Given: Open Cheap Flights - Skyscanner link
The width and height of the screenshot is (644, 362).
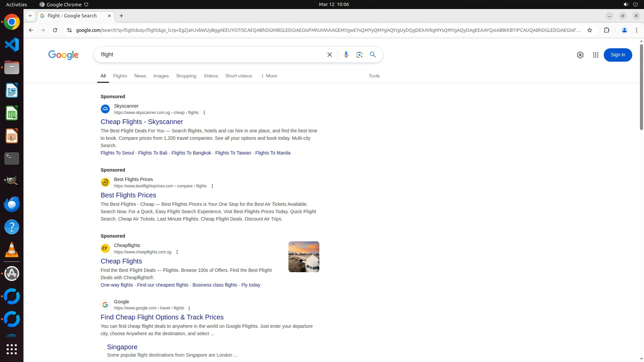Looking at the screenshot, I should [x=142, y=122].
